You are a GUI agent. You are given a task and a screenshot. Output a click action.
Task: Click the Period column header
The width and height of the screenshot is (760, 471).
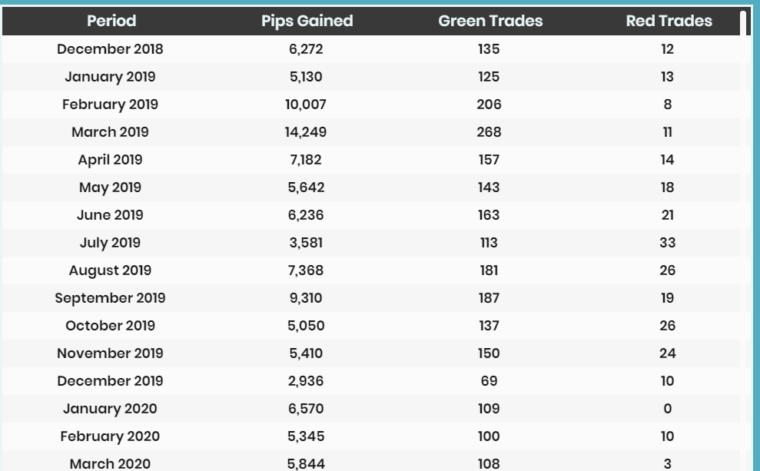coord(111,21)
